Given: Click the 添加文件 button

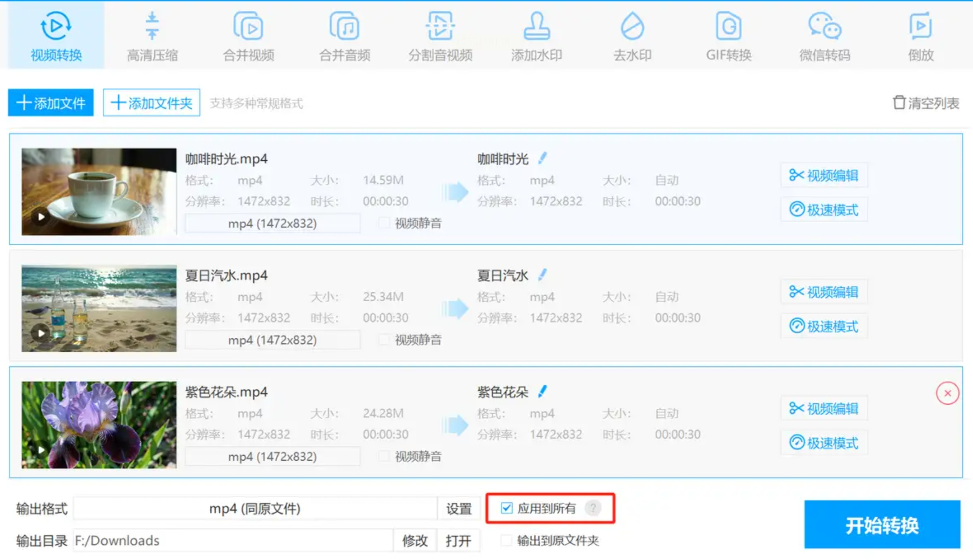Looking at the screenshot, I should pyautogui.click(x=51, y=103).
